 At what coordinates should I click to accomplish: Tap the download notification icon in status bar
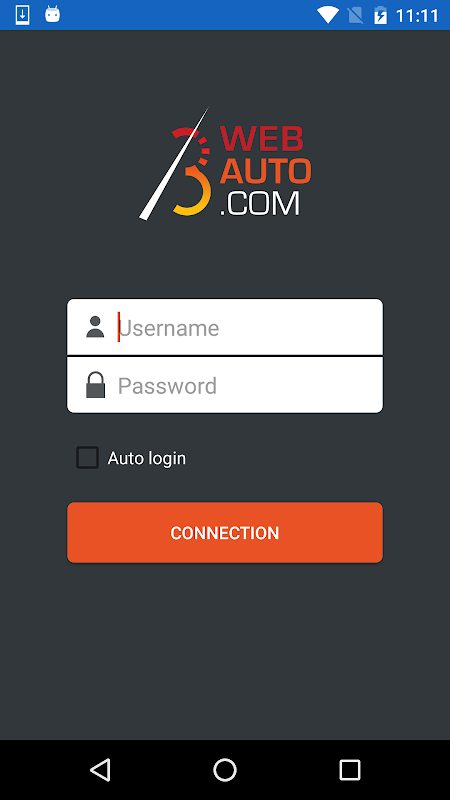click(22, 15)
